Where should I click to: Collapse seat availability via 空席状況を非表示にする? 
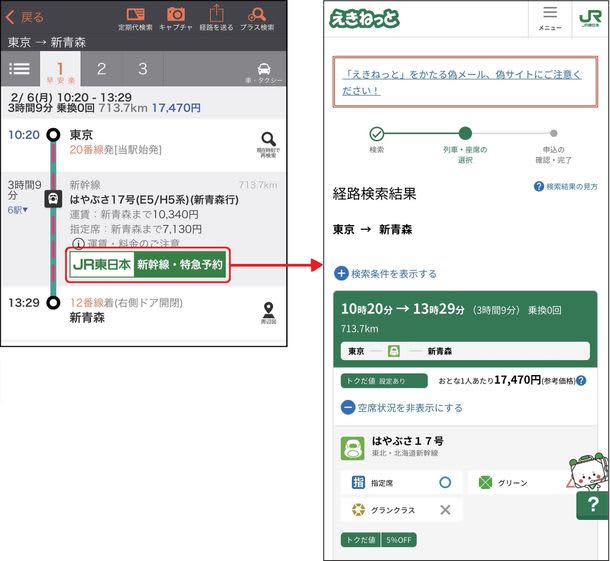(402, 408)
